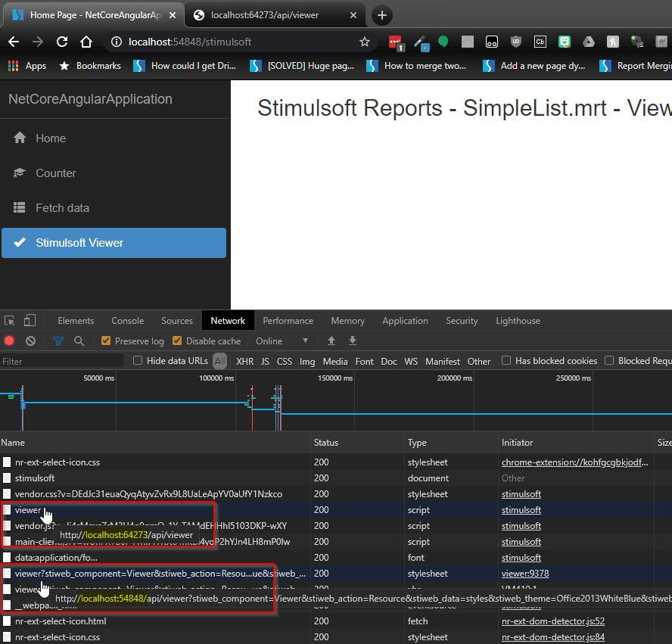Open the Security tab

pos(462,321)
